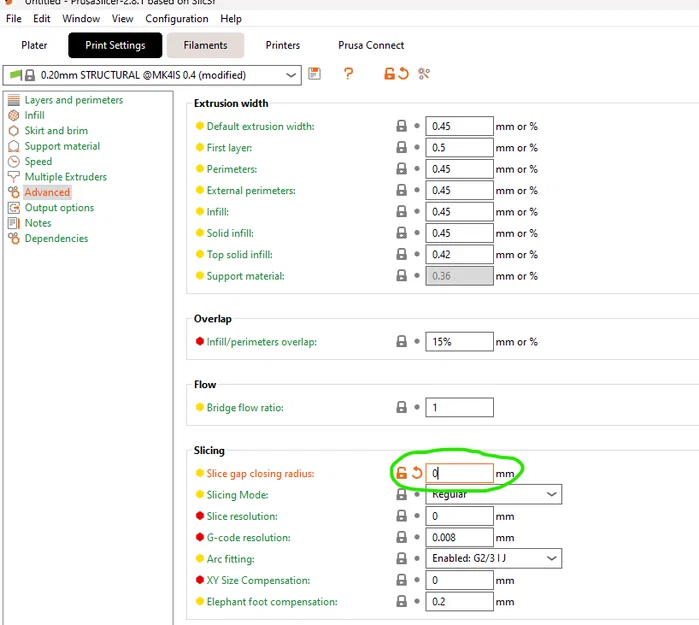This screenshot has width=699, height=625.
Task: Select the Print Settings tab
Action: pyautogui.click(x=115, y=45)
